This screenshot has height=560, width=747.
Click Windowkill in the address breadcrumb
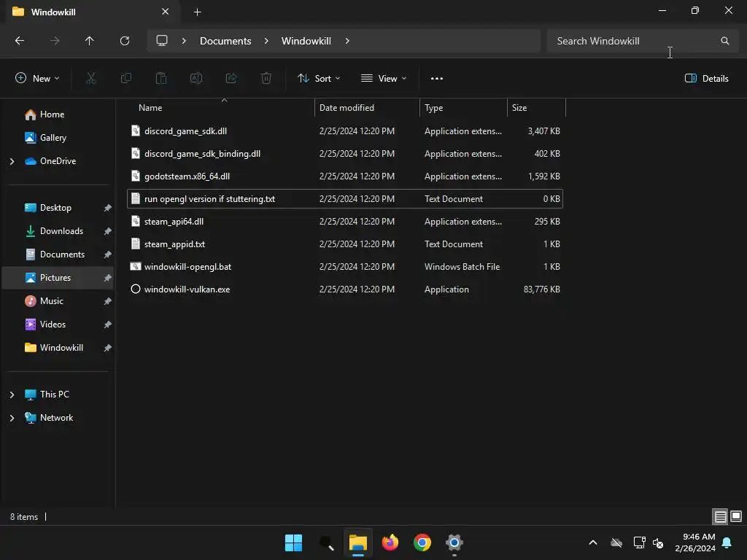pos(306,41)
